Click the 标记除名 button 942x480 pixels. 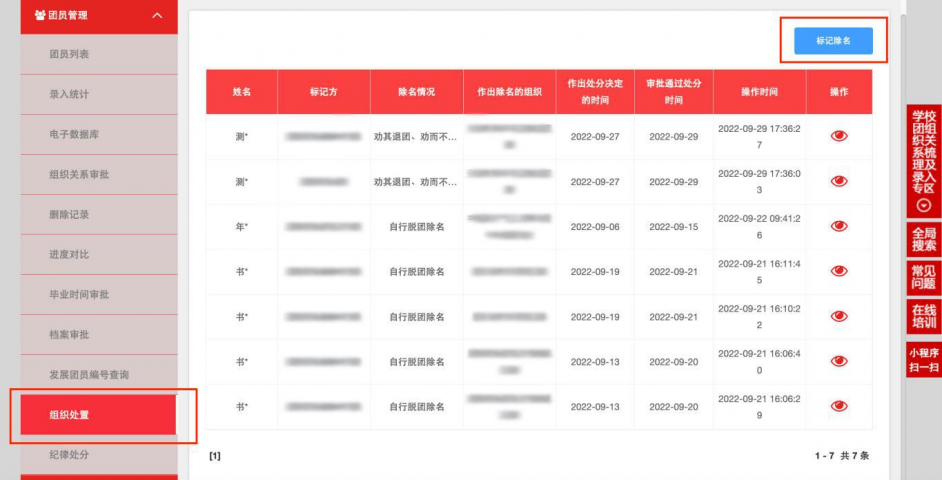(x=833, y=41)
